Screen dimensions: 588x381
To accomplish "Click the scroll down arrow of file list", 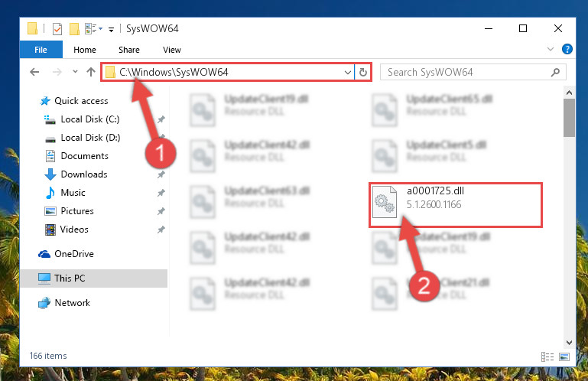I will [569, 342].
